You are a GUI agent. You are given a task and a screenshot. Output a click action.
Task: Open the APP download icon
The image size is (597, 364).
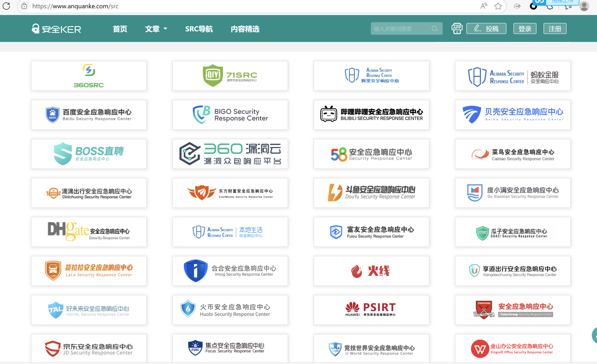[457, 28]
